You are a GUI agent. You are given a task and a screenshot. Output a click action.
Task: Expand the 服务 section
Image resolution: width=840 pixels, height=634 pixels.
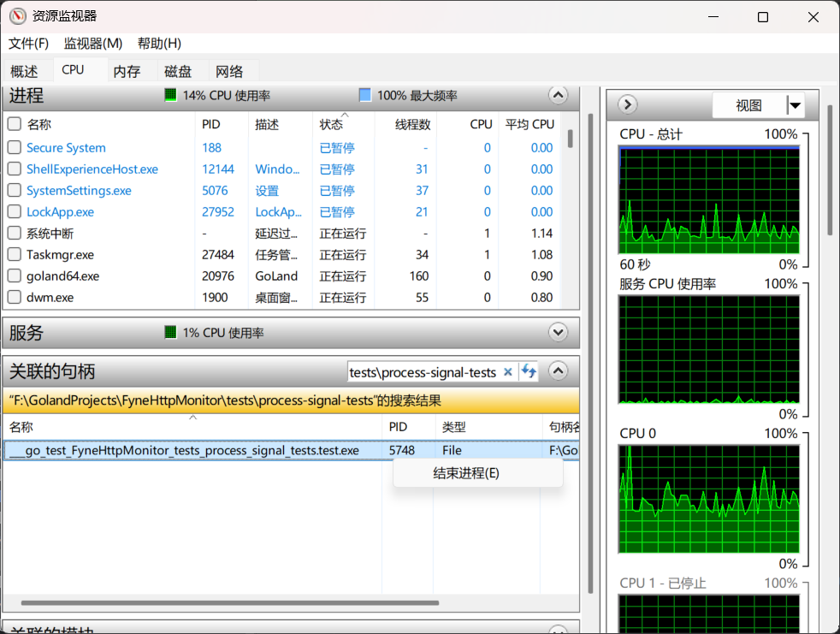click(x=558, y=332)
